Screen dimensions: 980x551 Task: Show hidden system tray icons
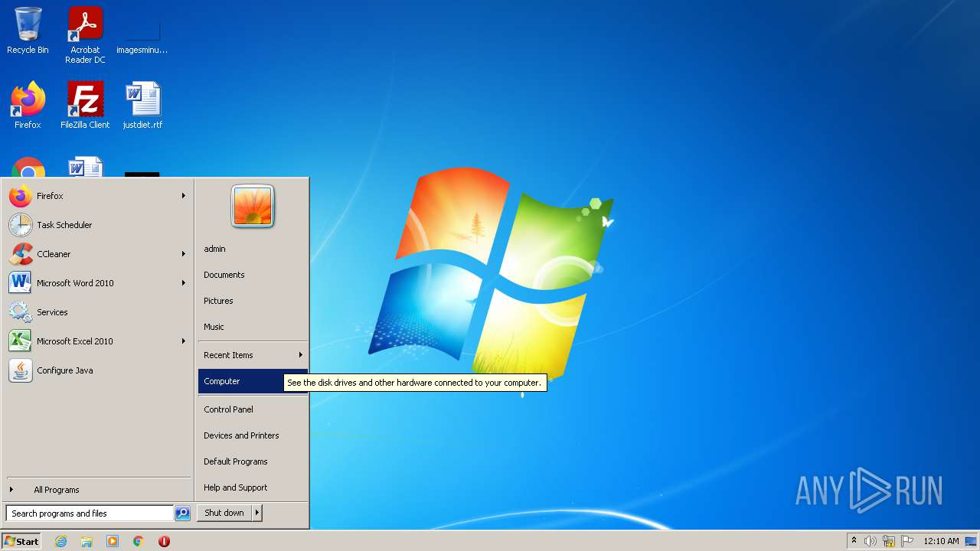pyautogui.click(x=854, y=541)
